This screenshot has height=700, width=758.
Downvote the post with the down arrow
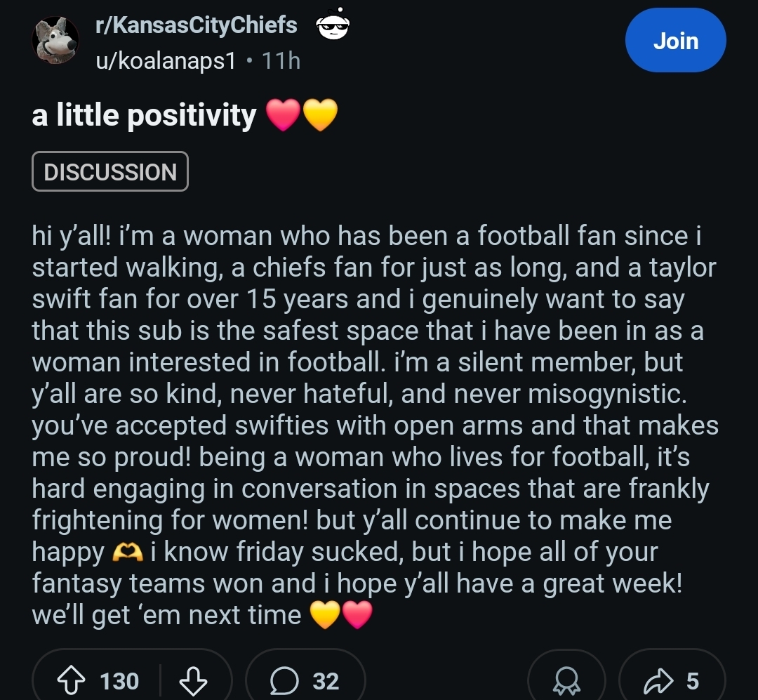click(193, 680)
